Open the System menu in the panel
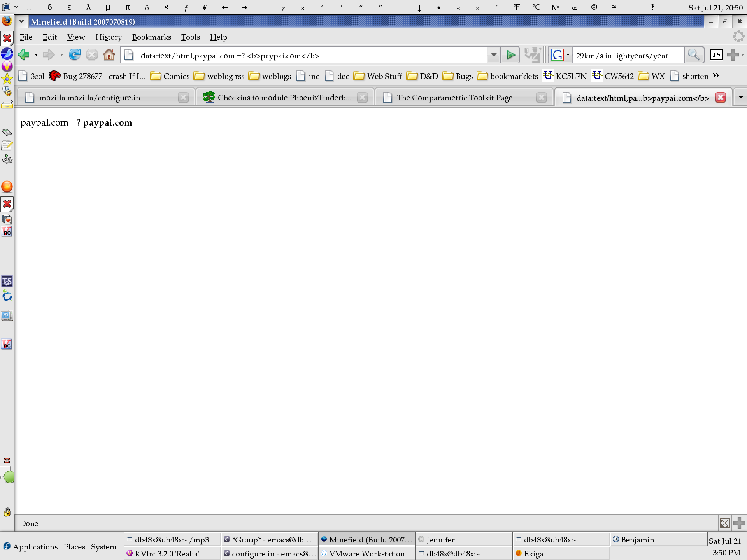The width and height of the screenshot is (747, 560). 103,546
